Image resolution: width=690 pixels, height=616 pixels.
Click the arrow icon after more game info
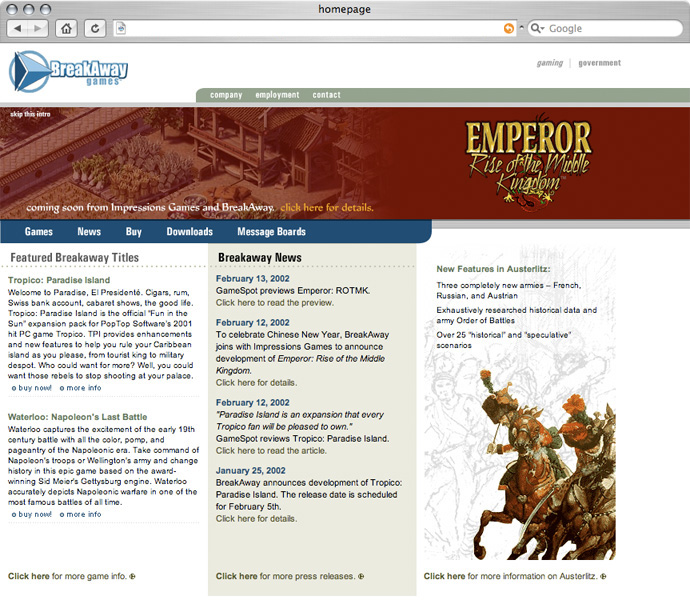pos(132,576)
